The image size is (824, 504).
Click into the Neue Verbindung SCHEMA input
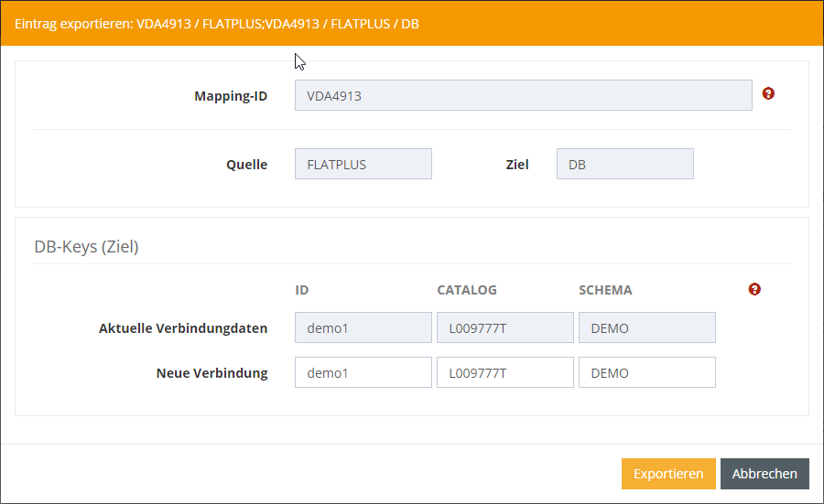(646, 373)
